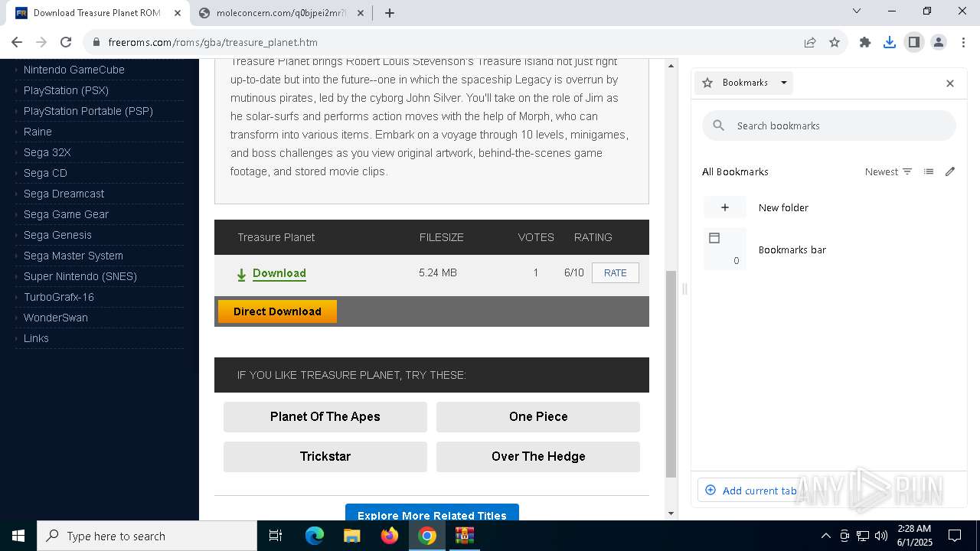Click the RATE button
Screen dimensions: 980x551
(x=616, y=273)
